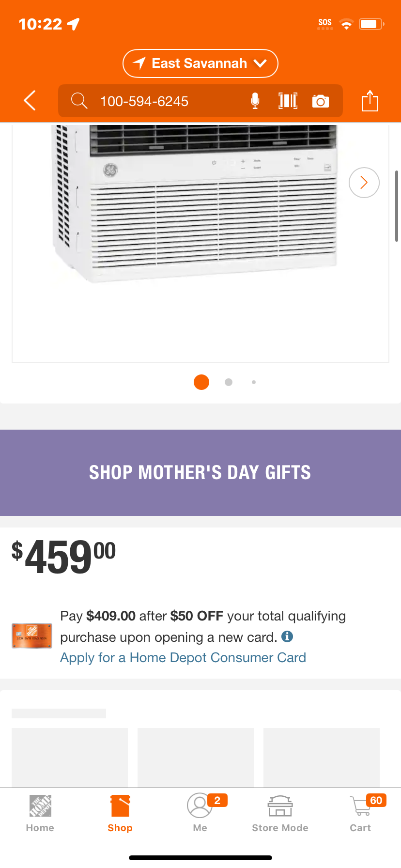Switch to the Home tab

(40, 813)
